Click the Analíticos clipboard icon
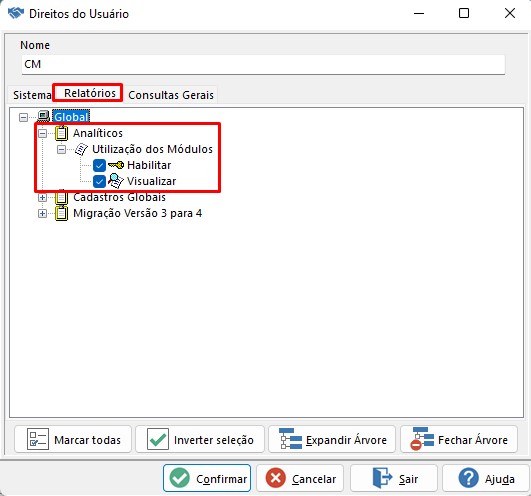531x496 pixels. point(61,133)
